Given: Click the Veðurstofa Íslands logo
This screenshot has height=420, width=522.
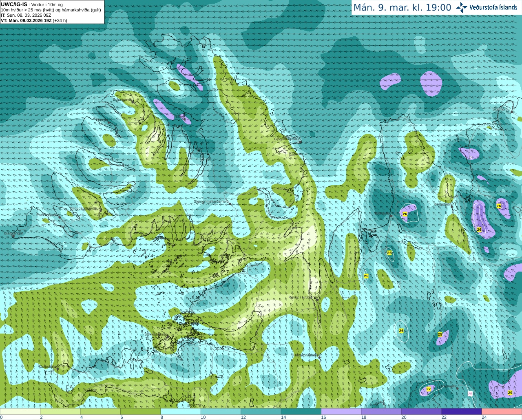Looking at the screenshot, I should (487, 7).
